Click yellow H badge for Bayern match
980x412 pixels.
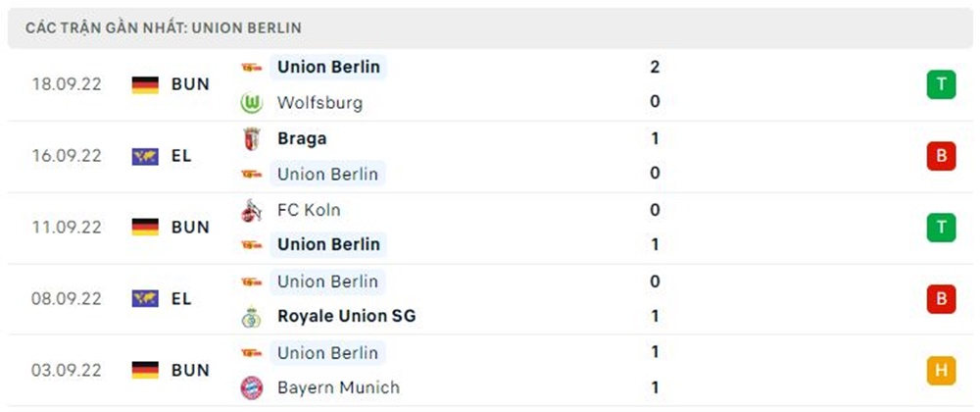tap(941, 370)
